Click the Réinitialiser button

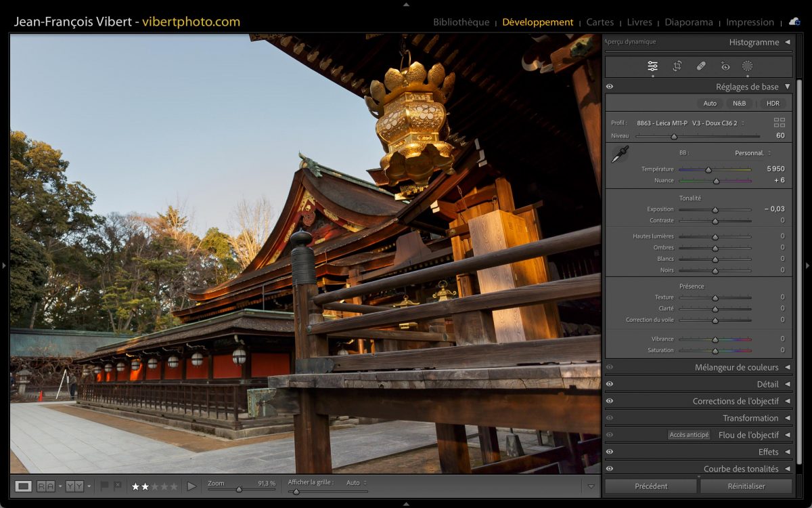(746, 486)
